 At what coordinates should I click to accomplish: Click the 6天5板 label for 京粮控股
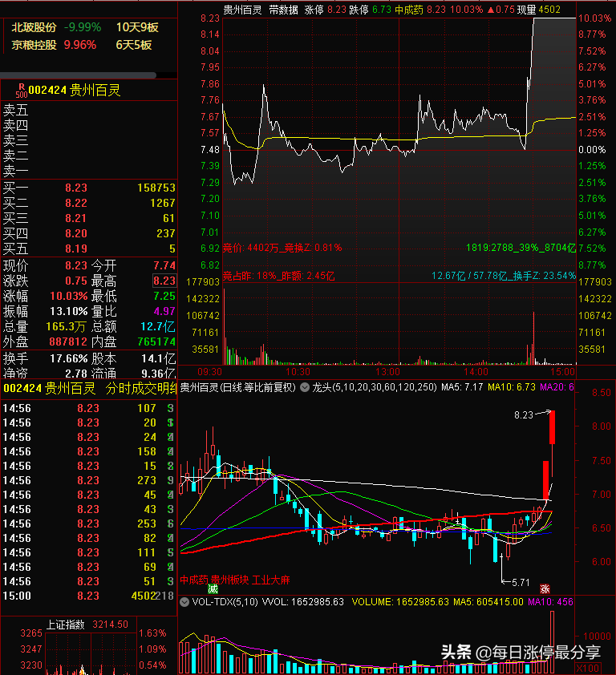coord(133,45)
